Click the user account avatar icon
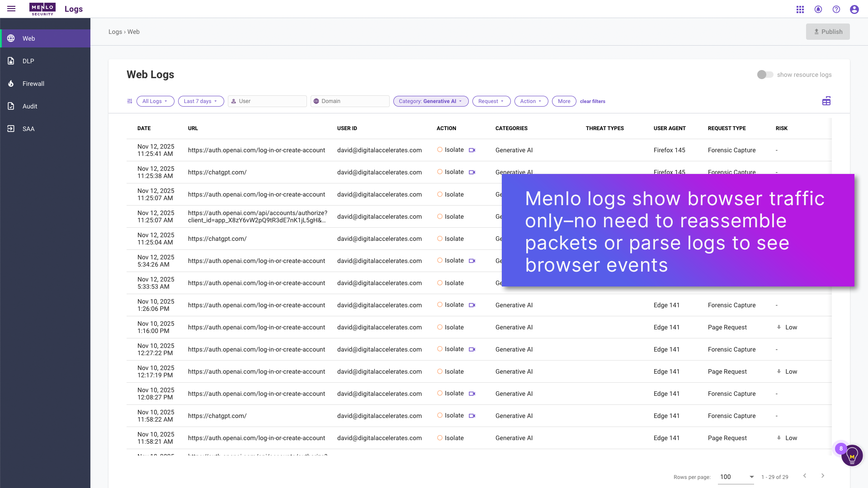 (x=854, y=9)
